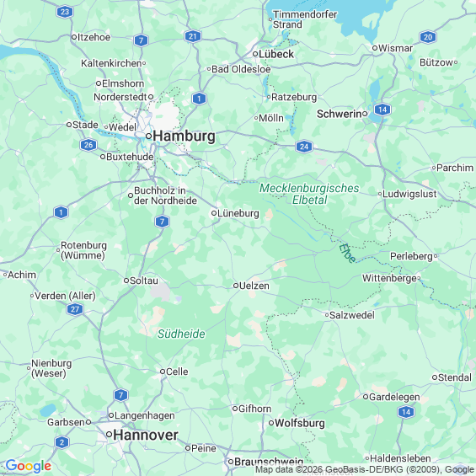
Task: Click the Uelzen town marker
Action: 236,286
